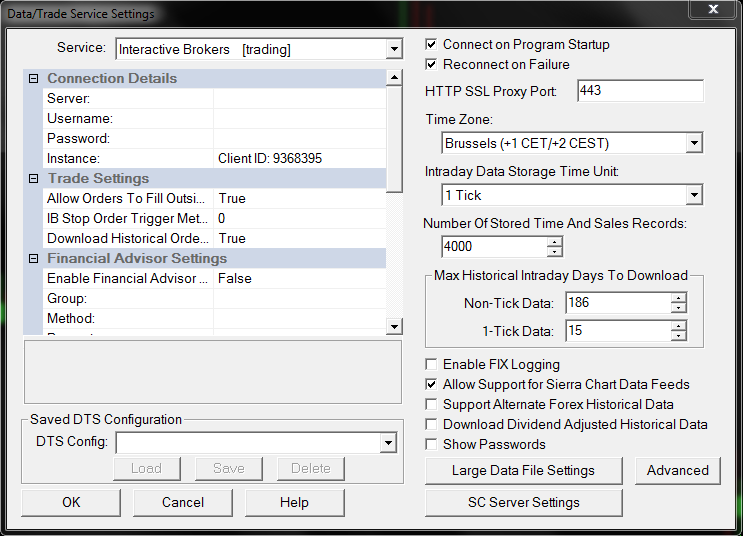Screen dimensions: 743x536
Task: Click the Save DTS configuration button
Action: [x=228, y=469]
